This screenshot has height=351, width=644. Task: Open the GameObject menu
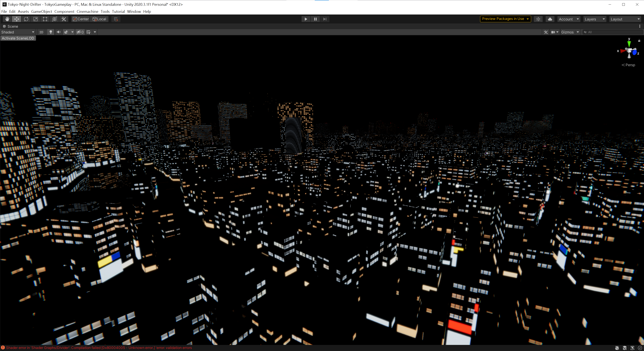coord(41,11)
